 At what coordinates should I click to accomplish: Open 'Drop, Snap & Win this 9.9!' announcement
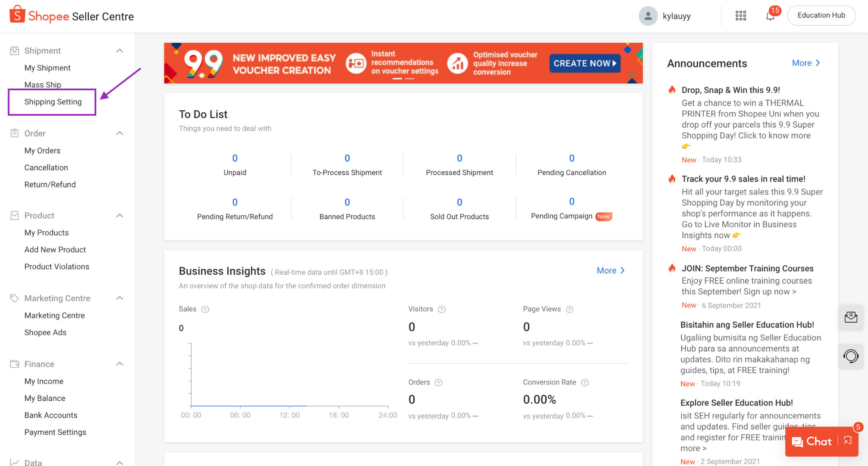tap(731, 90)
